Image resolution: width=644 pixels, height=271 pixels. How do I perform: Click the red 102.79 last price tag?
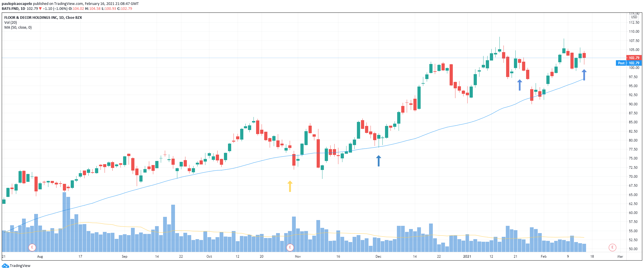[x=634, y=58]
